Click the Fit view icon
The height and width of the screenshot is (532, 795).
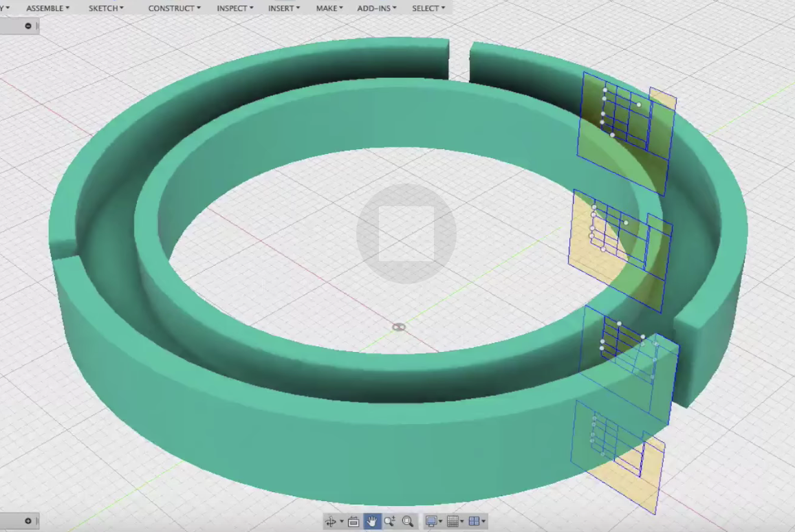[407, 521]
